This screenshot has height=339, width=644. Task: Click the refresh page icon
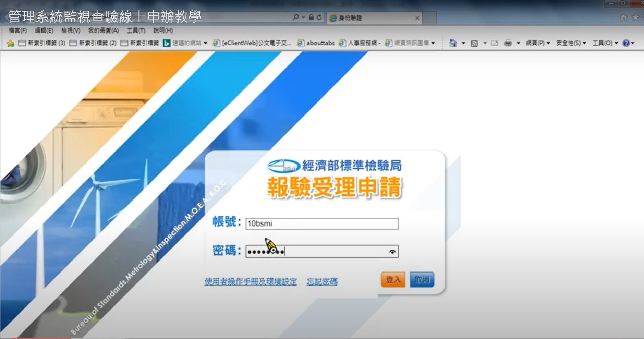319,17
